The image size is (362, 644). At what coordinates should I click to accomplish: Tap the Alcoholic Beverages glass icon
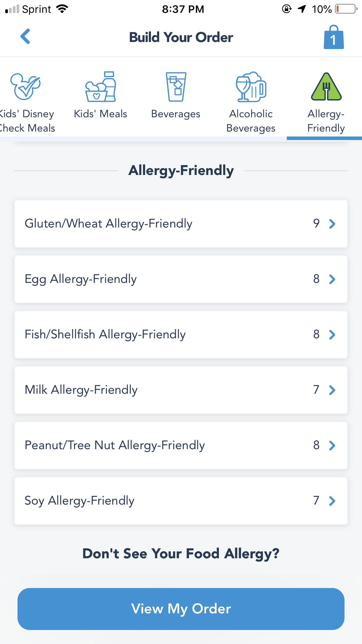(251, 87)
